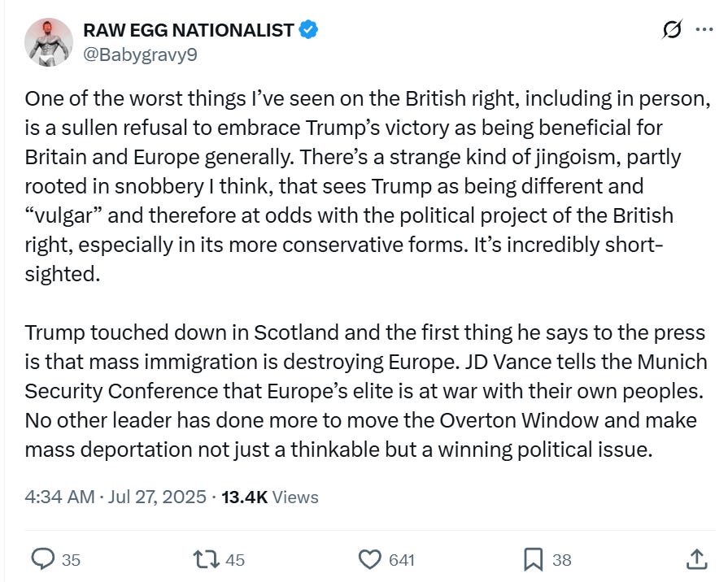Viewport: 728px width, 582px height.
Task: Like the post with the heart icon
Action: point(370,559)
